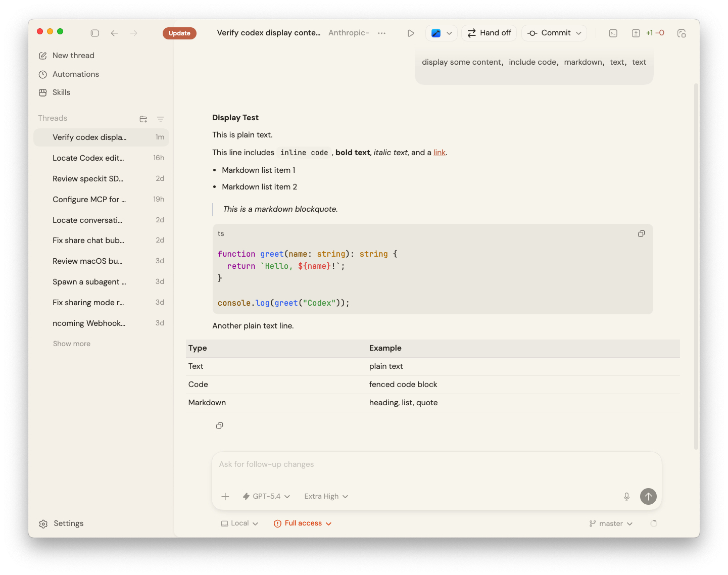Screen dimensions: 728x575
Task: Go back with the left arrow
Action: pyautogui.click(x=115, y=33)
